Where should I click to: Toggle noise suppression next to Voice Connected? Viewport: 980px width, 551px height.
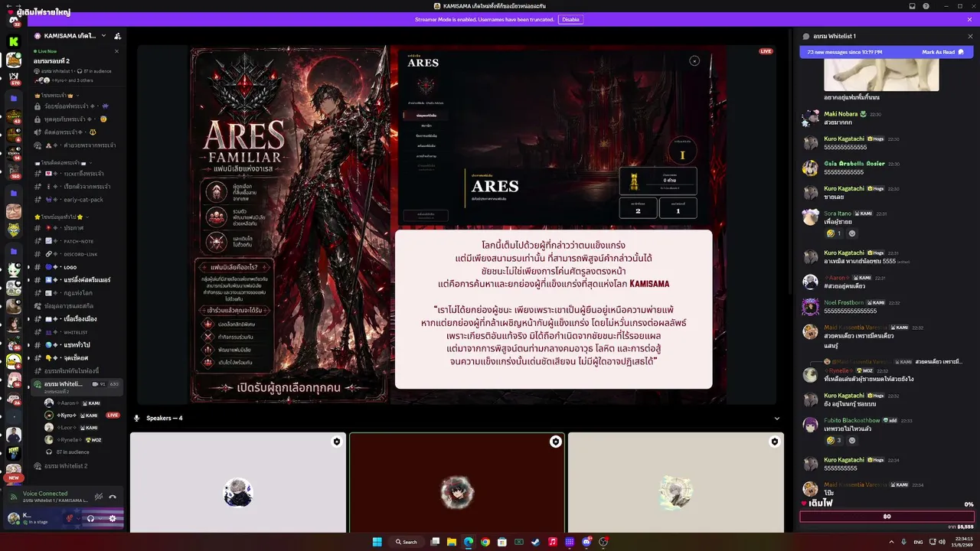98,497
